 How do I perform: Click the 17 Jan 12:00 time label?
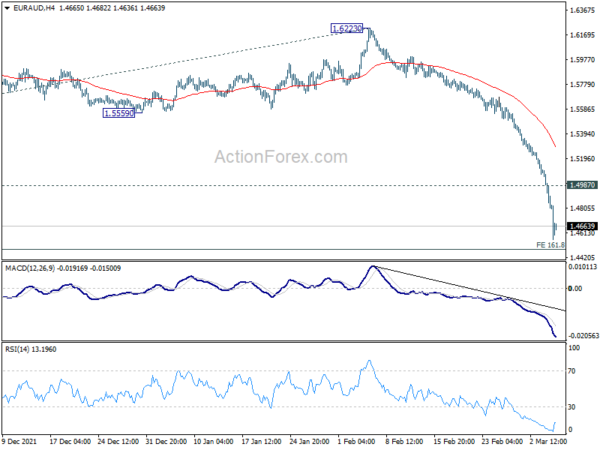coord(262,441)
